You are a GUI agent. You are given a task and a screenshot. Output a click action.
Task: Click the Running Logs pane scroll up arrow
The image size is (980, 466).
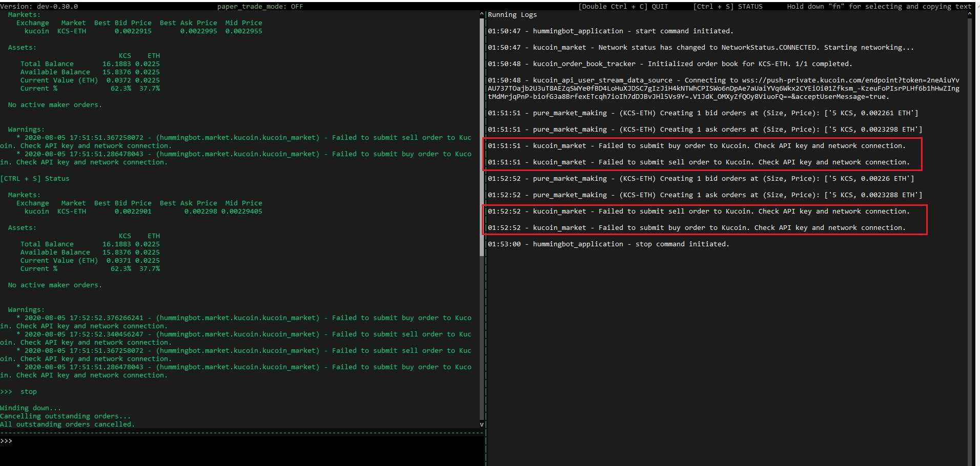pos(969,15)
